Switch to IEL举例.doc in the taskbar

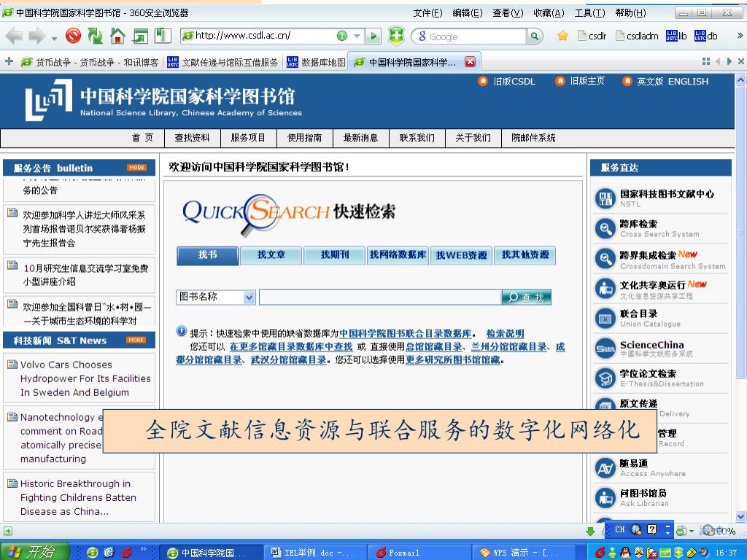click(x=314, y=553)
